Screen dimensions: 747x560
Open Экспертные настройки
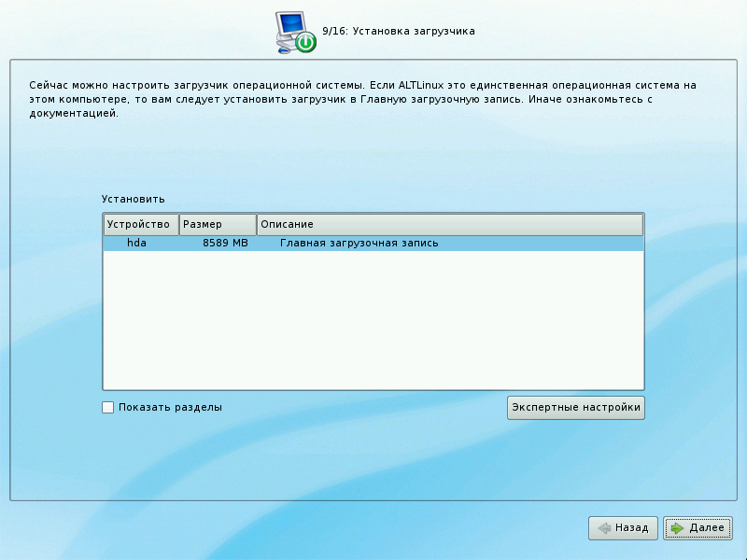[575, 408]
